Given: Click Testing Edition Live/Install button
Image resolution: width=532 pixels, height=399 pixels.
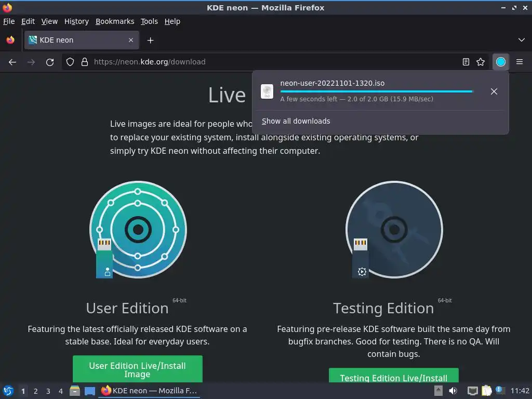Looking at the screenshot, I should 394,376.
